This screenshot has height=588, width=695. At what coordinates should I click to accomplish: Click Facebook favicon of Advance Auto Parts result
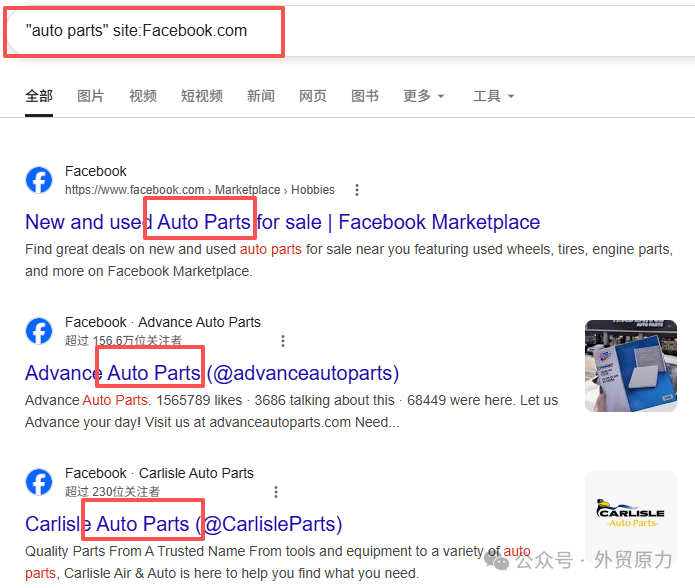pos(39,331)
